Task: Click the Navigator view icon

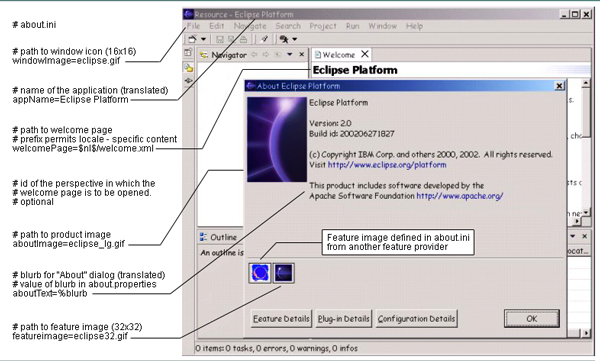Action: tap(204, 55)
